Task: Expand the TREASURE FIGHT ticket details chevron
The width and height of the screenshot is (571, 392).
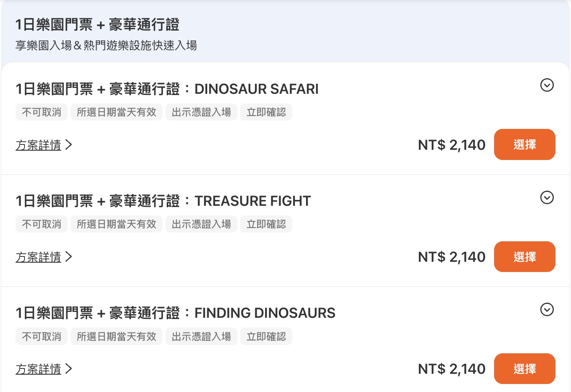Action: coord(547,197)
